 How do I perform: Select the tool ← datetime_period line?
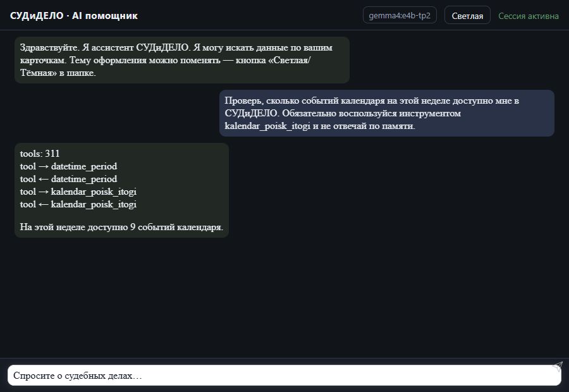click(68, 179)
